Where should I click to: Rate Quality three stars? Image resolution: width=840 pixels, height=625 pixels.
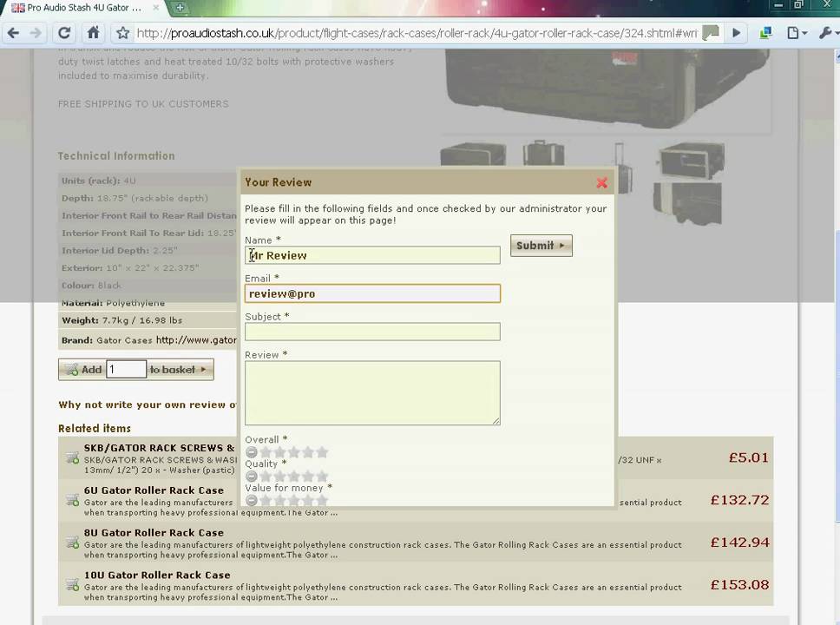pos(293,477)
